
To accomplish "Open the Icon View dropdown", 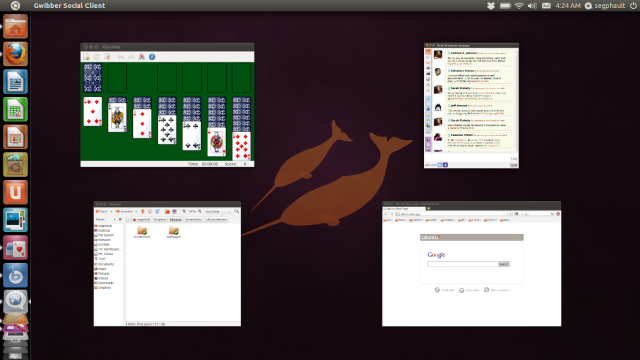I will 218,211.
